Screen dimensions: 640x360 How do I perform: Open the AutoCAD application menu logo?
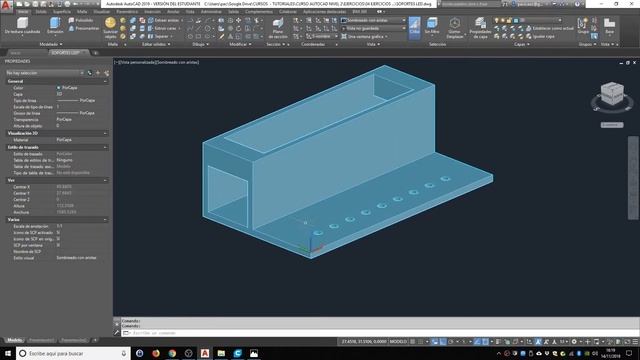point(6,6)
